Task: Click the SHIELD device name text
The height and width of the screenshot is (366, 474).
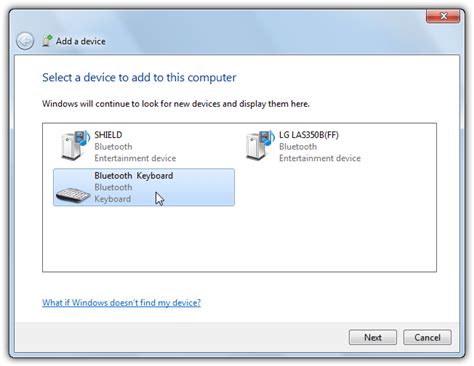Action: point(108,135)
